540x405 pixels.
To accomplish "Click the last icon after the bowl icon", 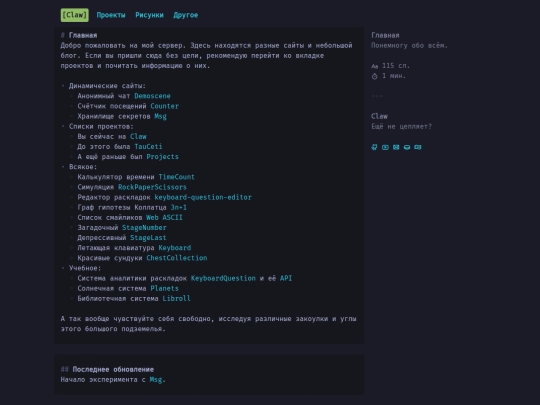I will [x=418, y=147].
